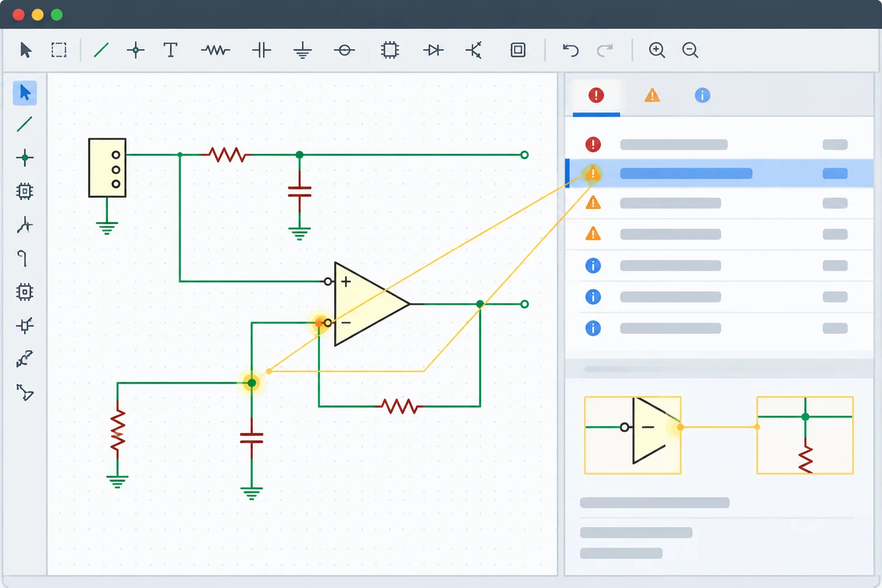The height and width of the screenshot is (588, 882).
Task: Select the highlighted pointer tool in left sidebar
Action: pyautogui.click(x=25, y=92)
